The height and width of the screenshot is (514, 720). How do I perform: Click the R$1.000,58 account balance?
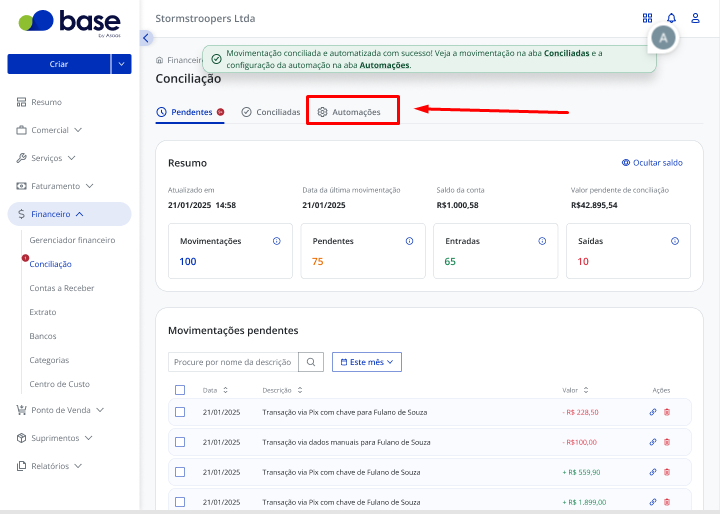coord(457,205)
